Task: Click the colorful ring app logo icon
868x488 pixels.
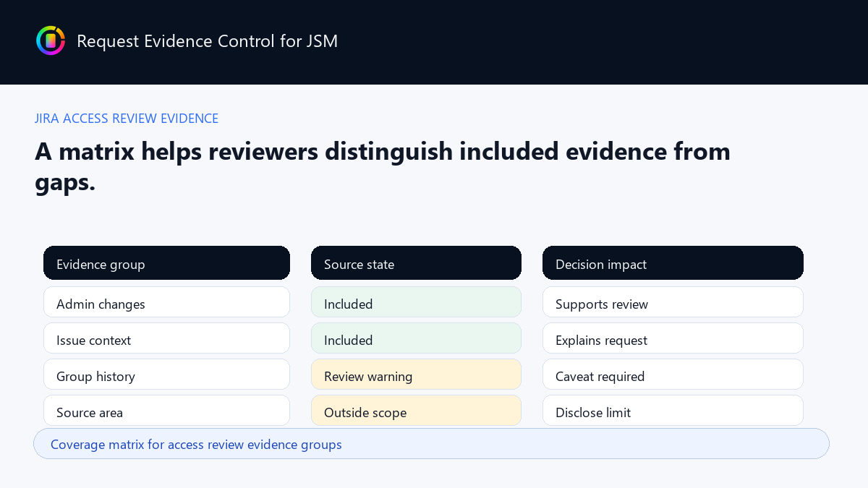Action: point(51,40)
